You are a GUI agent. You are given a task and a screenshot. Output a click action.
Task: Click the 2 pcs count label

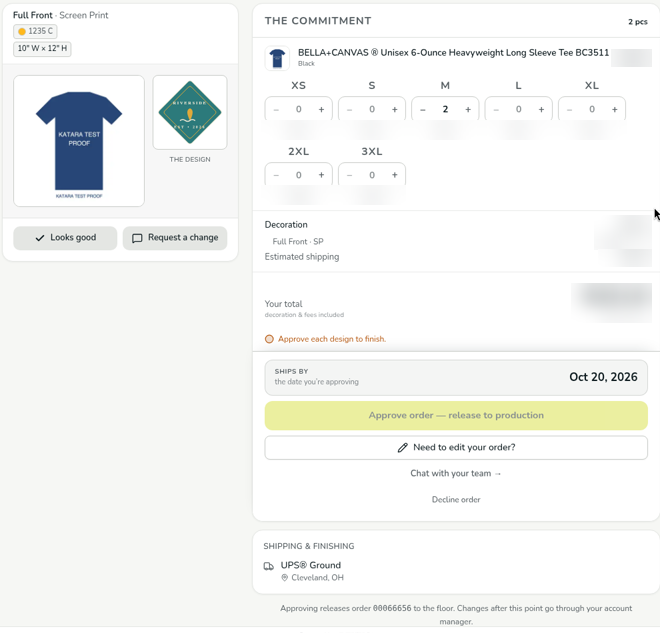638,22
